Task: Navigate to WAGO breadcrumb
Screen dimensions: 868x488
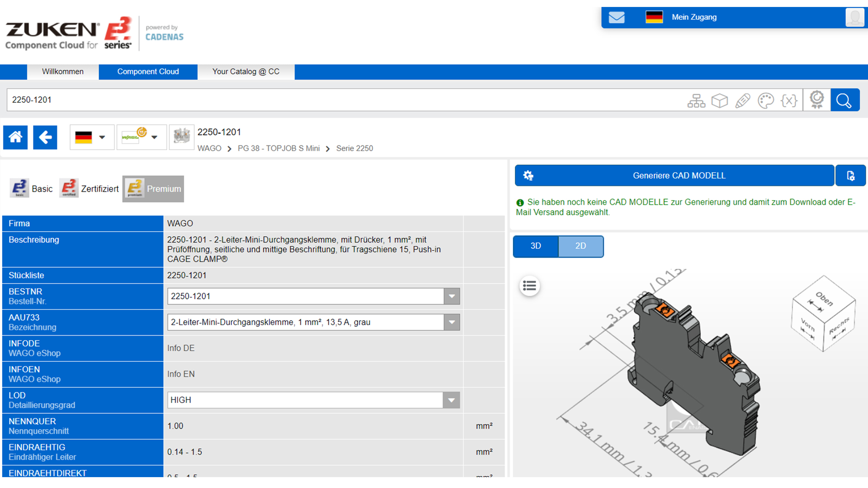Action: coord(209,148)
